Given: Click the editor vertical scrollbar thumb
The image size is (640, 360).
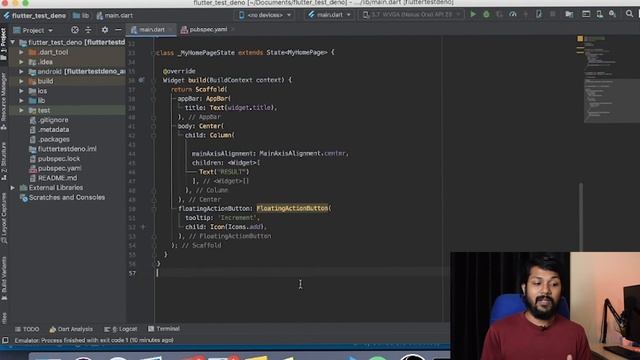Looking at the screenshot, I should pos(580,216).
